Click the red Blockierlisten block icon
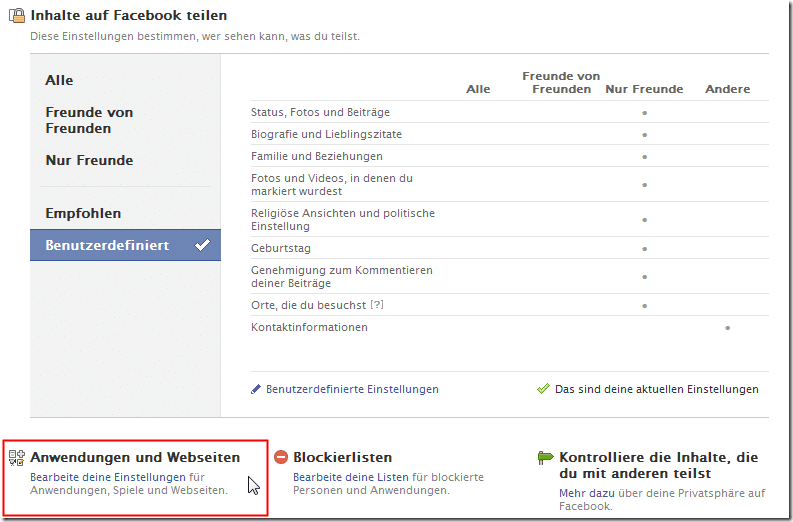 (x=281, y=457)
